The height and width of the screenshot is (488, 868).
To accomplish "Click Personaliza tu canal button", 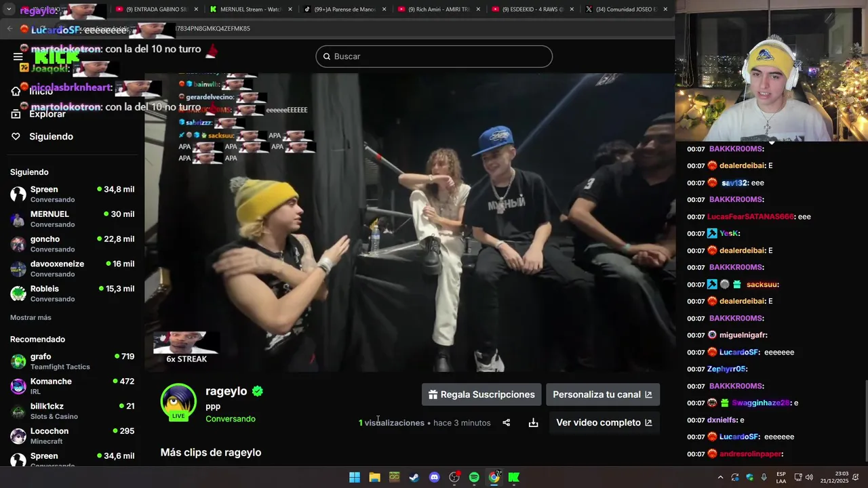I will [x=603, y=394].
